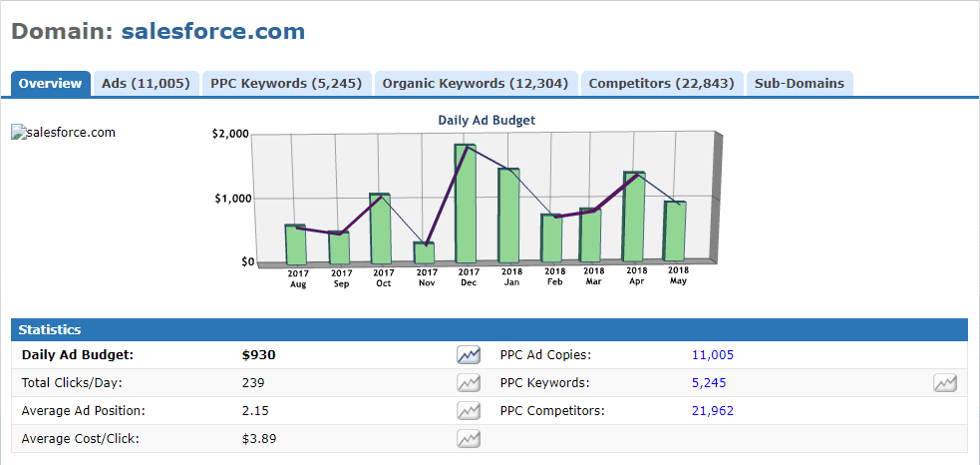Open the Average Cost/Click chart icon
This screenshot has width=980, height=465.
pyautogui.click(x=469, y=439)
